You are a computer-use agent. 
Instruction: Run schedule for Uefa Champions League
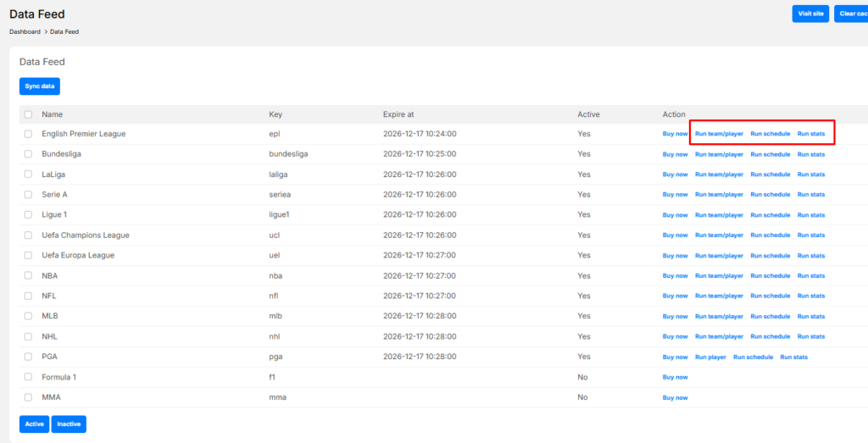(x=770, y=235)
